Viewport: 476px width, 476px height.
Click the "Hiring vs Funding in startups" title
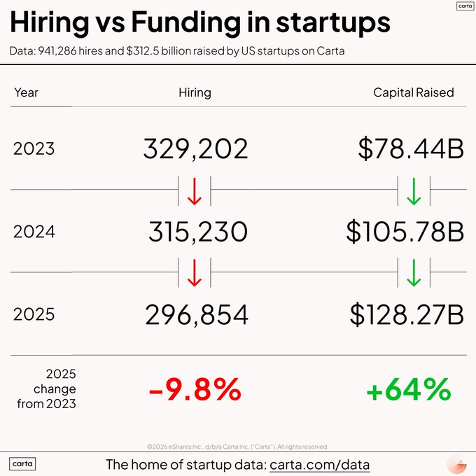coord(199,23)
